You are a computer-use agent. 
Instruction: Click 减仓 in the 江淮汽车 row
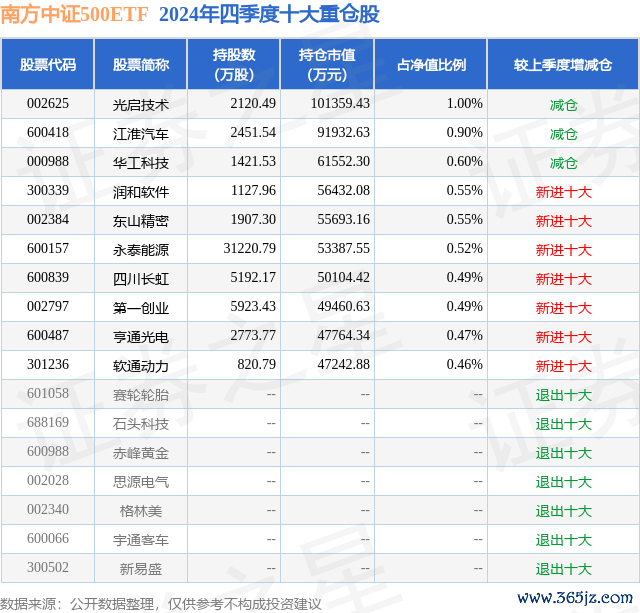[563, 134]
